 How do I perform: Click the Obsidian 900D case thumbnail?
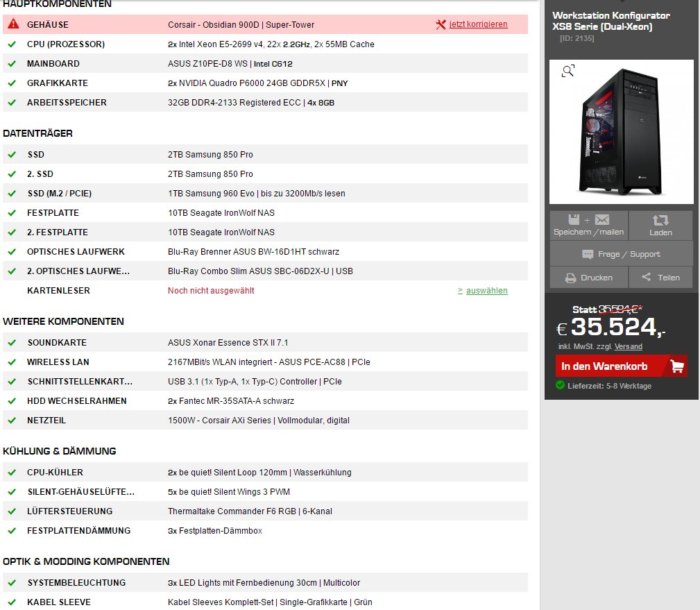coord(621,132)
